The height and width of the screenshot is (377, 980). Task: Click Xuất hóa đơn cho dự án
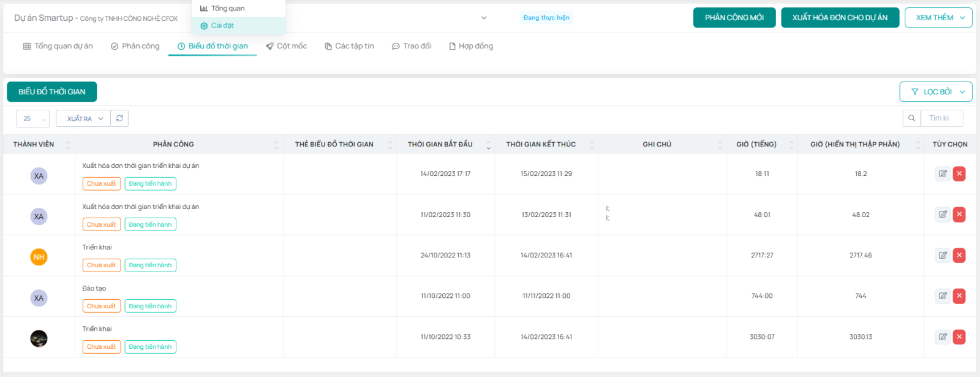click(840, 18)
